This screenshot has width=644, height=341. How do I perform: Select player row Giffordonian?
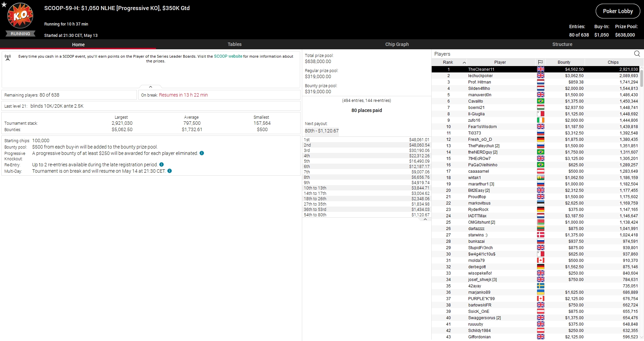click(535, 337)
